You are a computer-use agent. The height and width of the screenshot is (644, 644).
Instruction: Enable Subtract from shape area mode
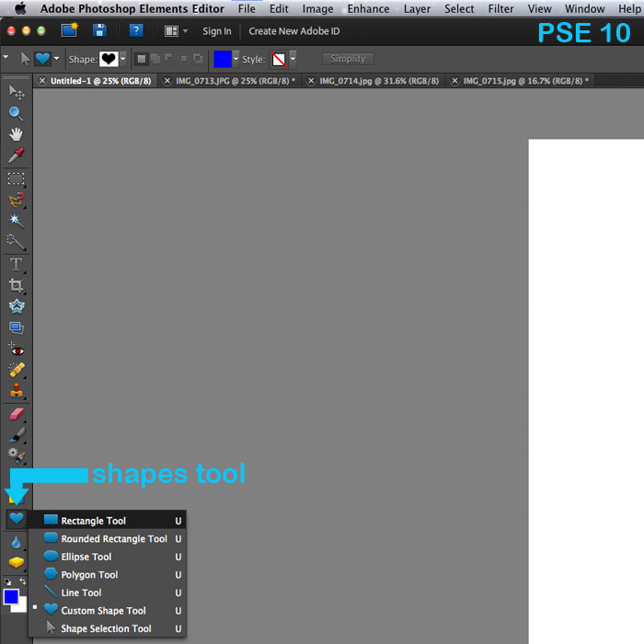coord(169,59)
